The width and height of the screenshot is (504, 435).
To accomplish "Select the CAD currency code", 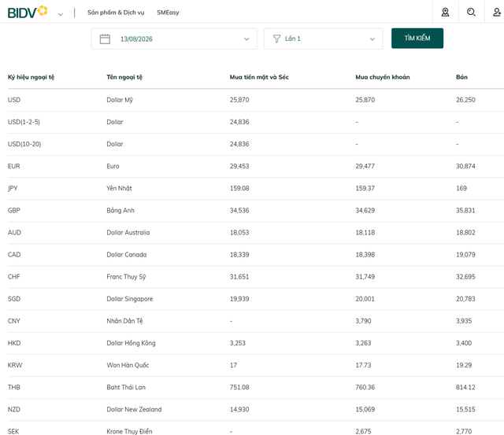I will coord(14,255).
